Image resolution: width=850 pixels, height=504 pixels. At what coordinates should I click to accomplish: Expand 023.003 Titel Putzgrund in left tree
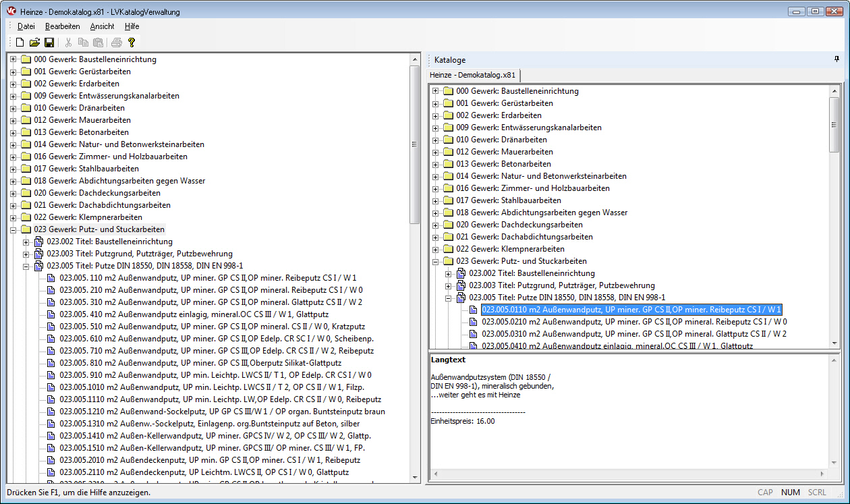[26, 254]
